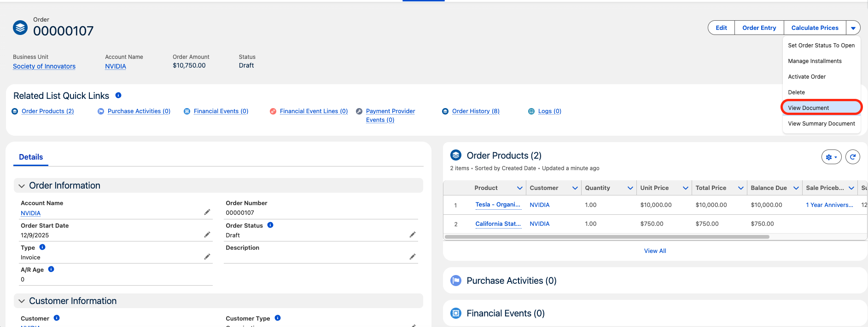Choose Manage Installments from the menu

tap(821, 61)
